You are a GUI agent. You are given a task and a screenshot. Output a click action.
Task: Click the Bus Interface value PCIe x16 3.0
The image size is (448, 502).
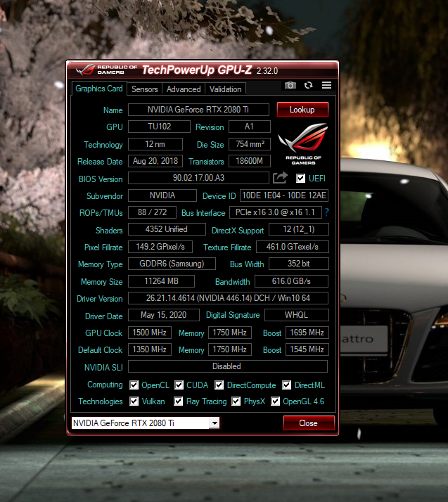[x=276, y=212]
